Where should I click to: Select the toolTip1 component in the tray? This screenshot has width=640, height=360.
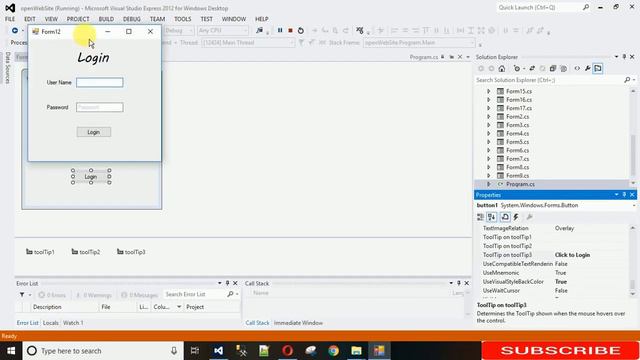(x=40, y=252)
